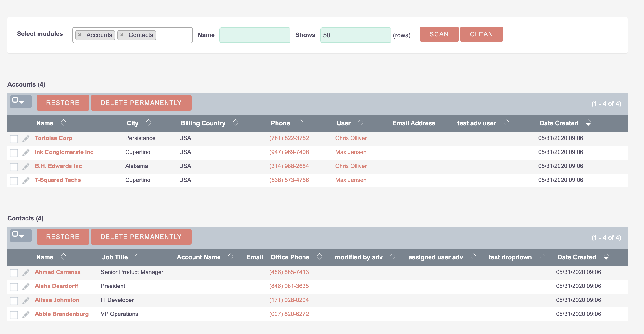Sort Contacts by Date Created arrow
Screen dimensions: 644x334
click(x=606, y=257)
